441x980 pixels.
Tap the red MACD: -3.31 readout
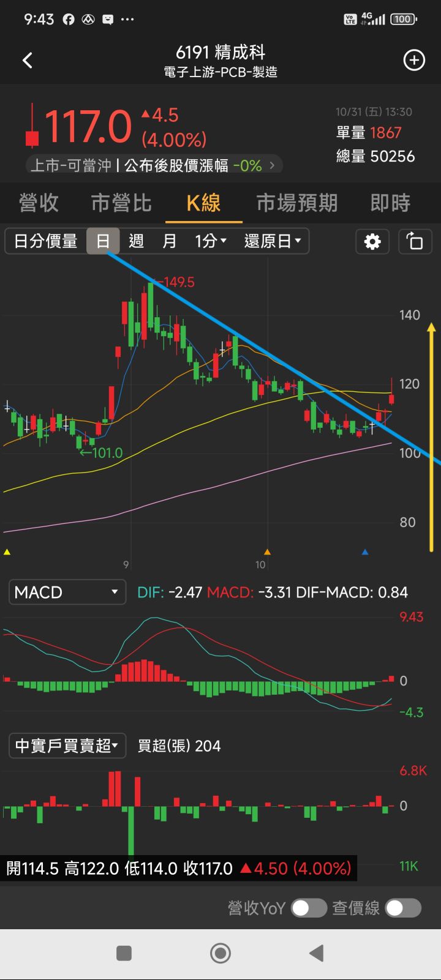(x=249, y=593)
